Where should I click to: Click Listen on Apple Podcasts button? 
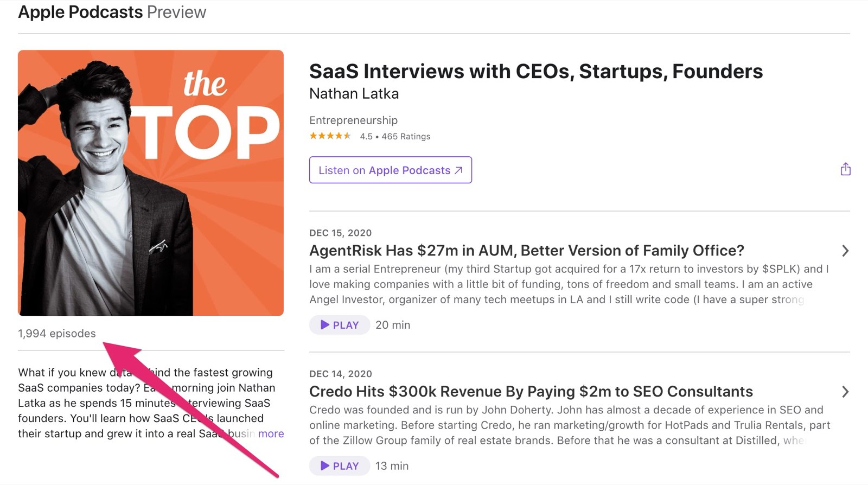click(391, 170)
